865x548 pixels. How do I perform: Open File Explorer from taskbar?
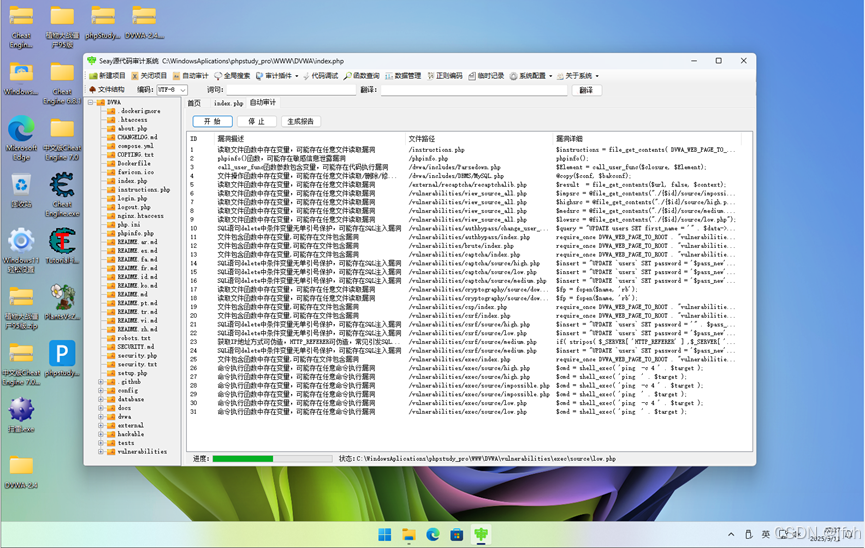(x=409, y=534)
